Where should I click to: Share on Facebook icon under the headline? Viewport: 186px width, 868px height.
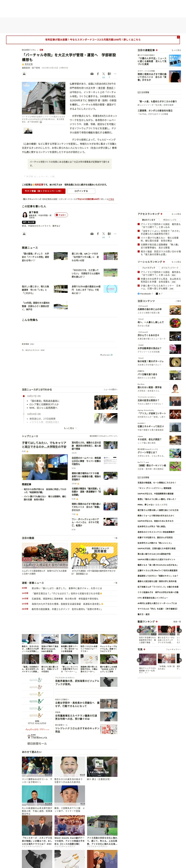click(98, 74)
